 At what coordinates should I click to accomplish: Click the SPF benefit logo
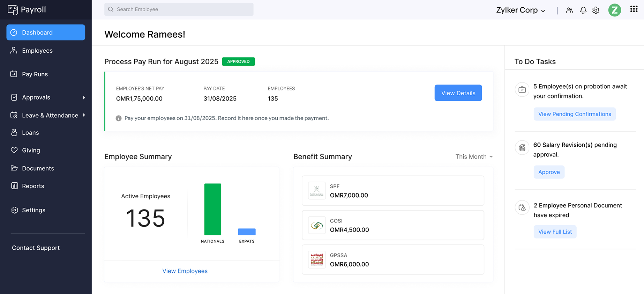(x=317, y=191)
